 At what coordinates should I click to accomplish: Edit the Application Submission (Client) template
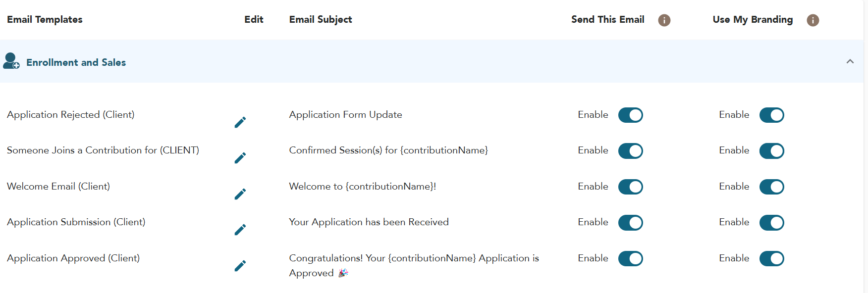pos(240,230)
